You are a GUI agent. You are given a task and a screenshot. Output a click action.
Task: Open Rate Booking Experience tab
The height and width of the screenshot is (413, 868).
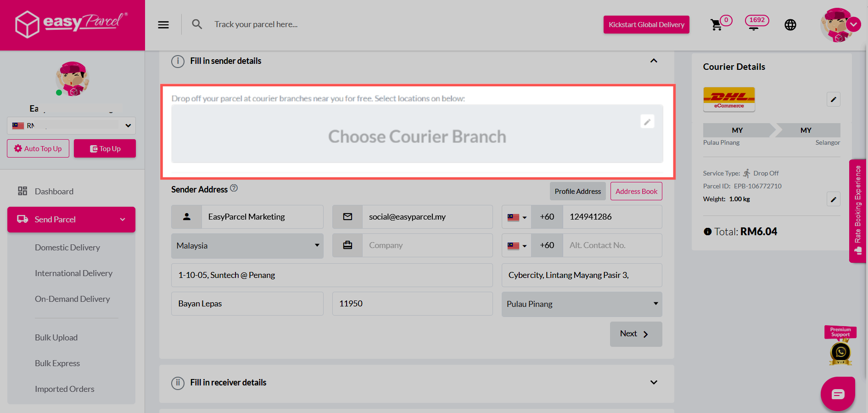pyautogui.click(x=857, y=211)
